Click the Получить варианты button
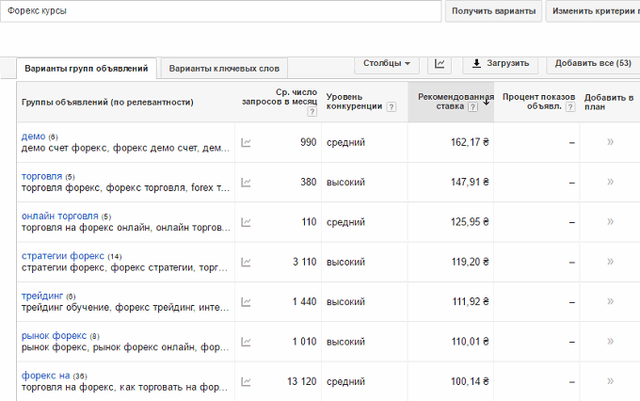The width and height of the screenshot is (640, 401). [493, 11]
